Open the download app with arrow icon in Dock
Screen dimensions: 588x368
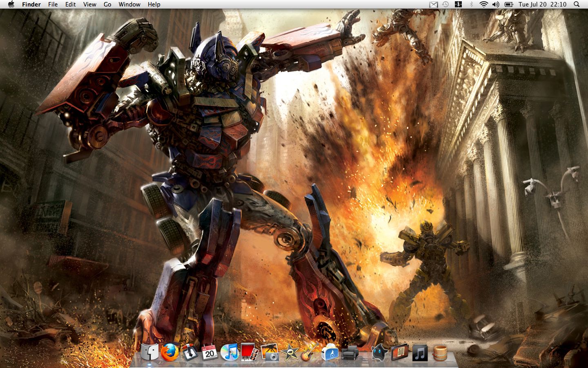click(x=190, y=352)
